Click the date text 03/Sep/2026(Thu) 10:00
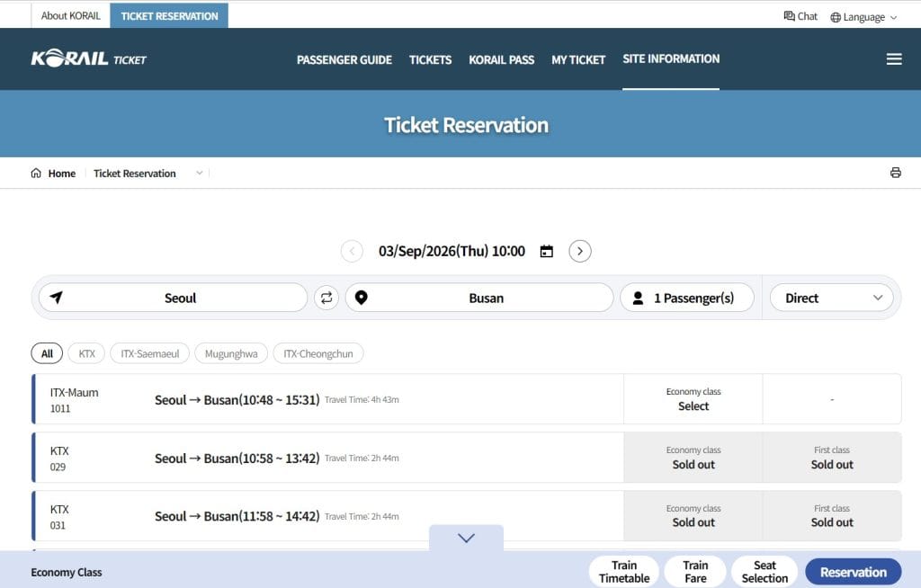921x588 pixels. (x=452, y=252)
